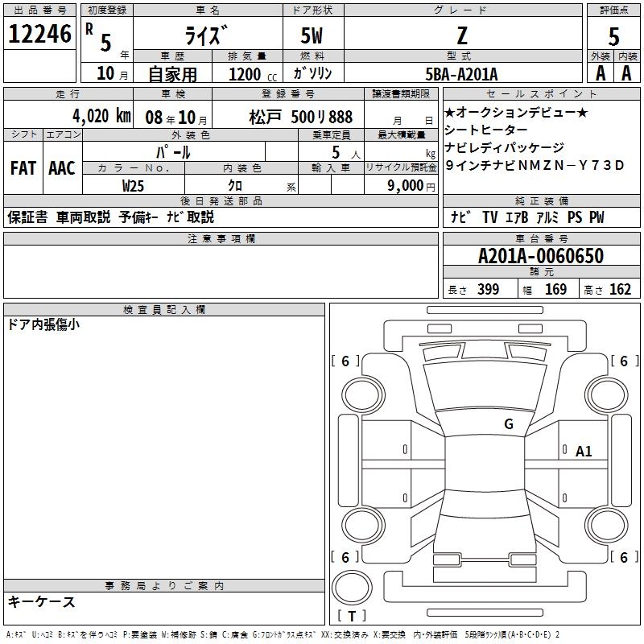Select the genuine equipment アルミ entry

(x=547, y=217)
